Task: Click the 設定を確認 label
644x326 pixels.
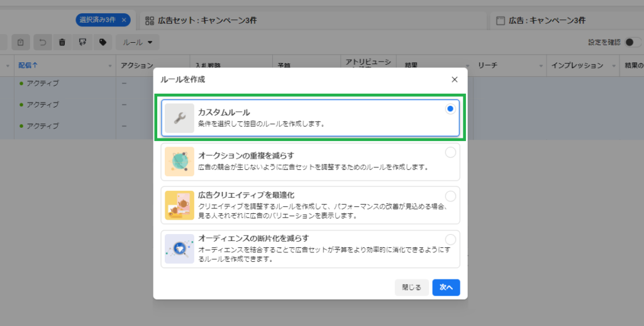Action: click(604, 42)
